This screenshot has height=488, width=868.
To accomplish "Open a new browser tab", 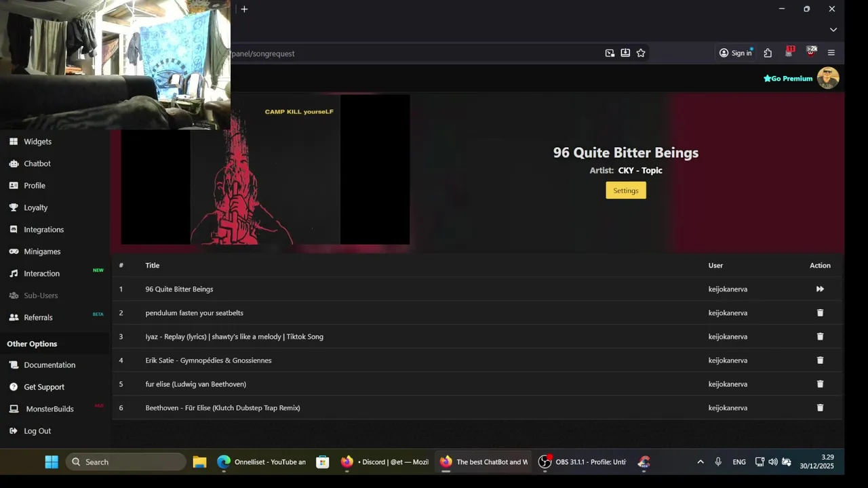I will 244,9.
